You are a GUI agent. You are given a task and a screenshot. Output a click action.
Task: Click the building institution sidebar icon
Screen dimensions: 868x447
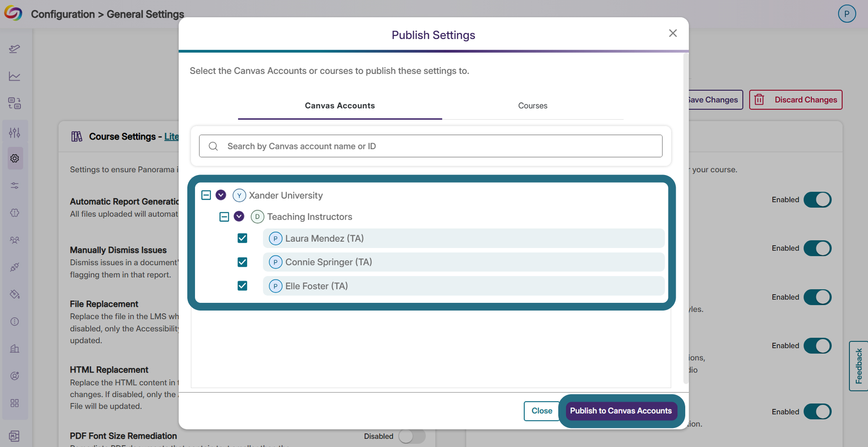[x=15, y=349]
